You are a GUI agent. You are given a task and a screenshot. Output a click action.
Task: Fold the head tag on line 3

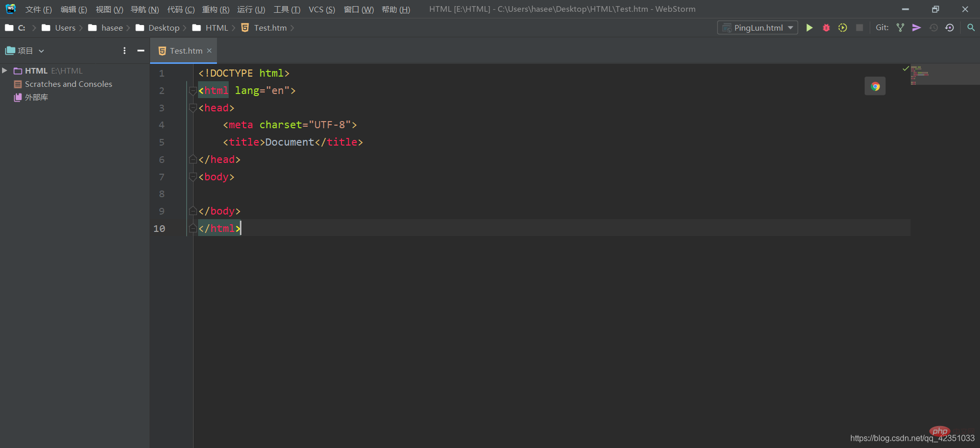193,108
